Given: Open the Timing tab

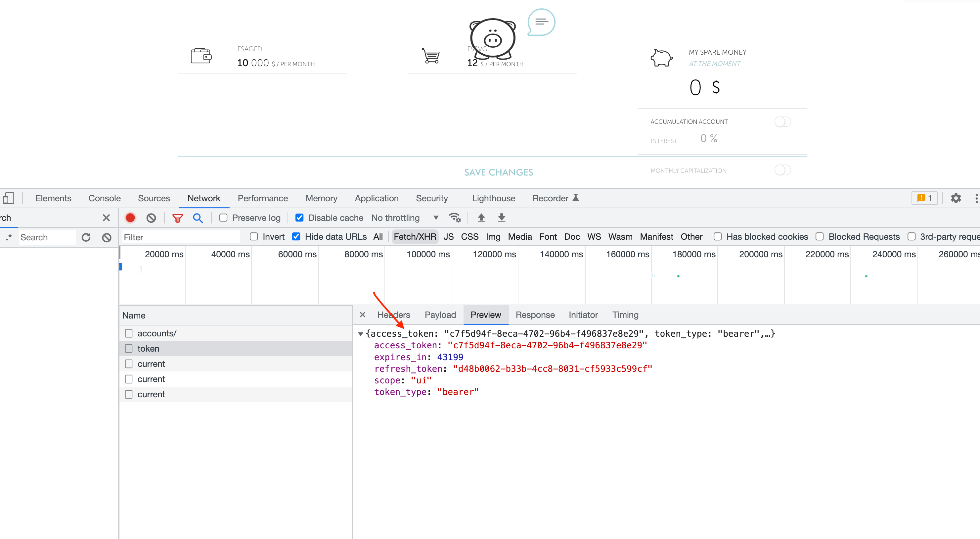Looking at the screenshot, I should [x=625, y=315].
